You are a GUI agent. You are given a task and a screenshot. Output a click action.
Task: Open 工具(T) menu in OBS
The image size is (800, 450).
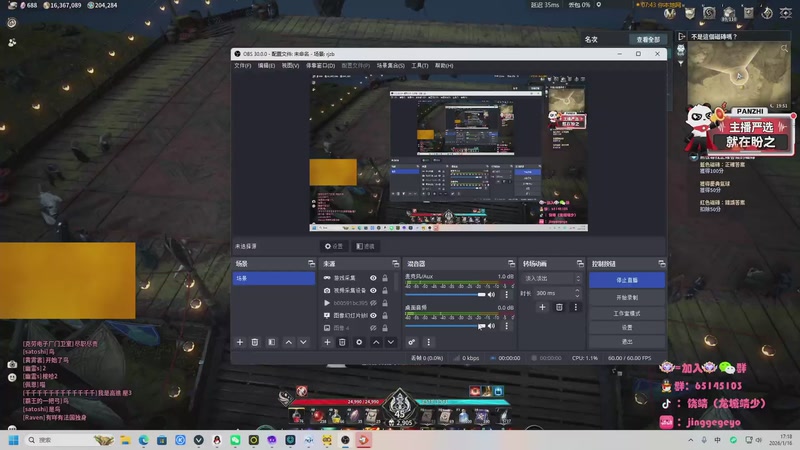[420, 66]
